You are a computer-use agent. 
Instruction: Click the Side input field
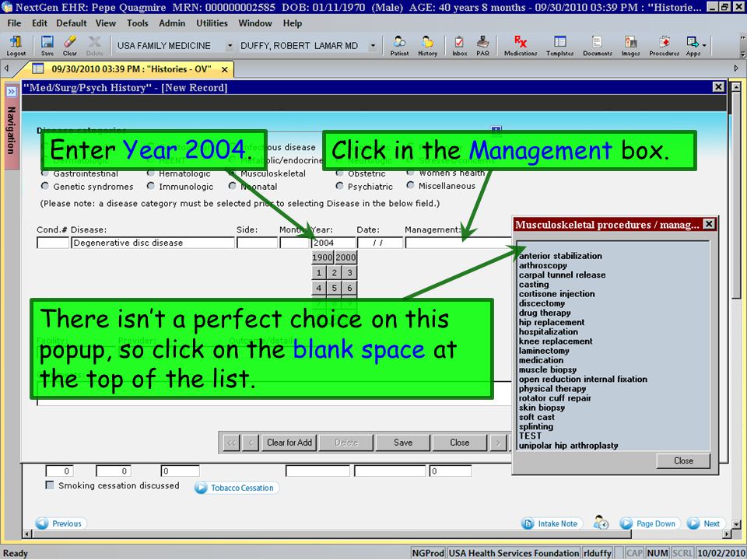pyautogui.click(x=257, y=243)
